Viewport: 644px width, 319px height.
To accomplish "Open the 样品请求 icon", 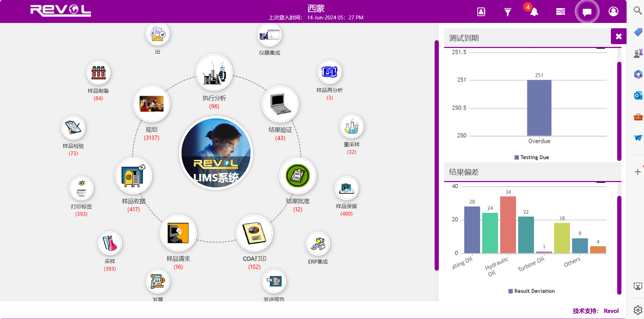I will click(x=178, y=233).
